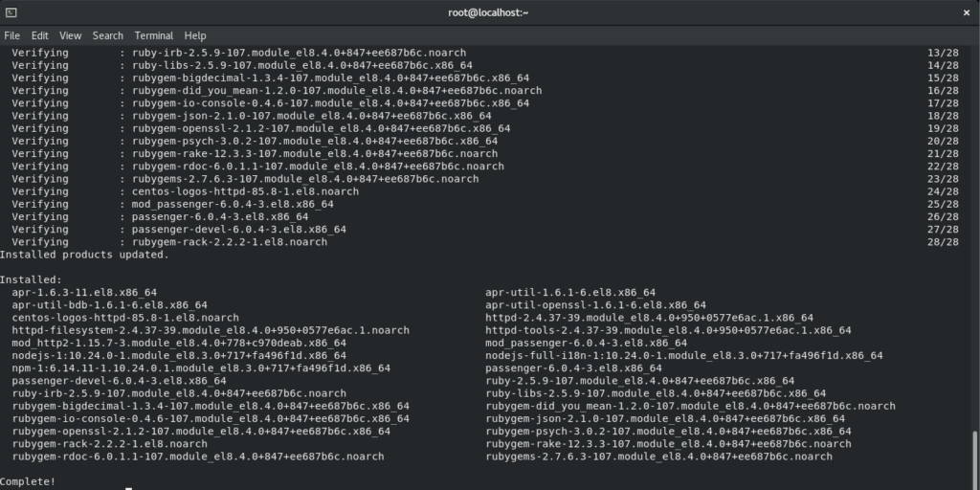Click the 28/28 progress counter
Image resolution: width=980 pixels, height=490 pixels.
click(943, 242)
